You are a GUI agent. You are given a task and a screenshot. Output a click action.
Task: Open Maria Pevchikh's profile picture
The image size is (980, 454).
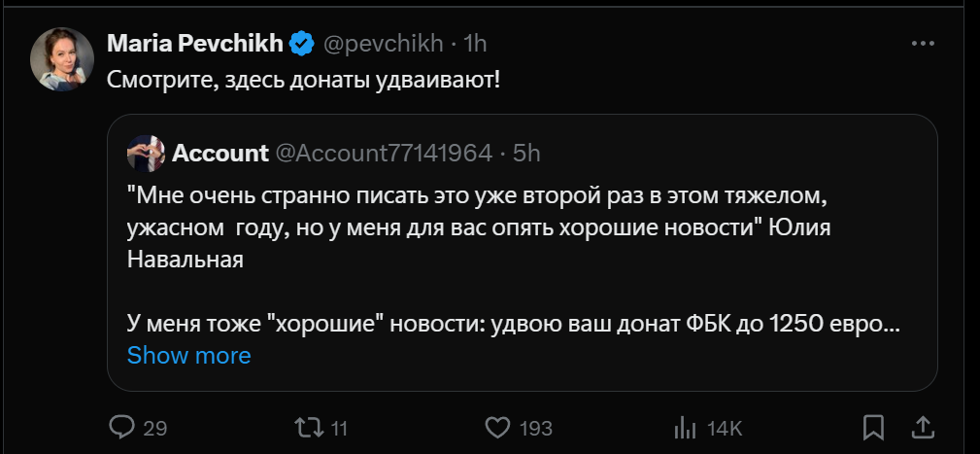click(62, 60)
